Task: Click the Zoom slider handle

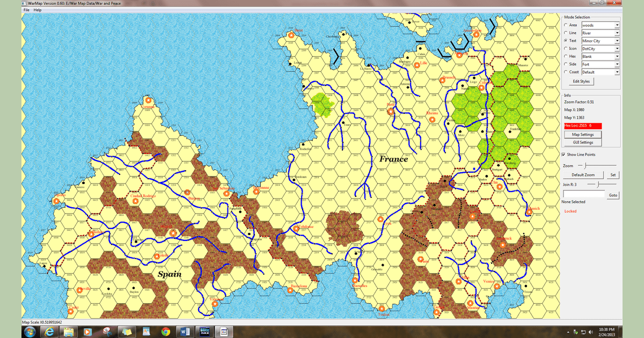Action: click(585, 165)
